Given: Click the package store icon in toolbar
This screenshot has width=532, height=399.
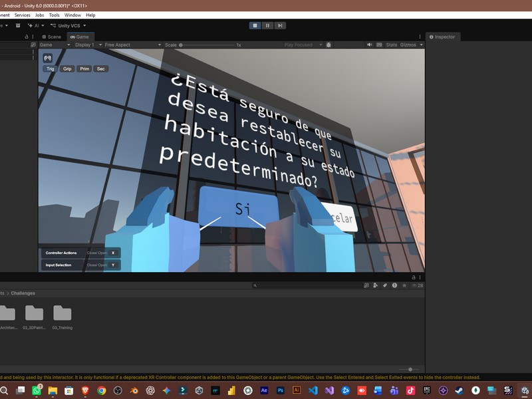Looking at the screenshot, I should tap(18, 25).
